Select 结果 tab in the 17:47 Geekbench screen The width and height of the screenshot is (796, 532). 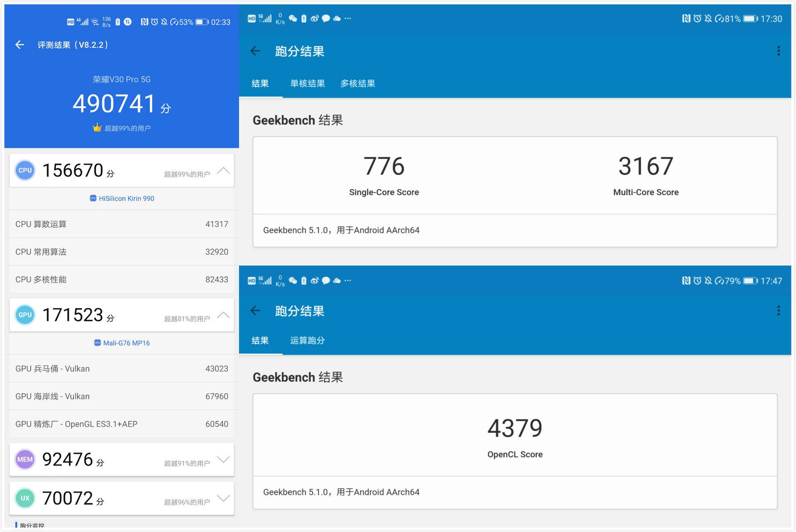tap(260, 341)
